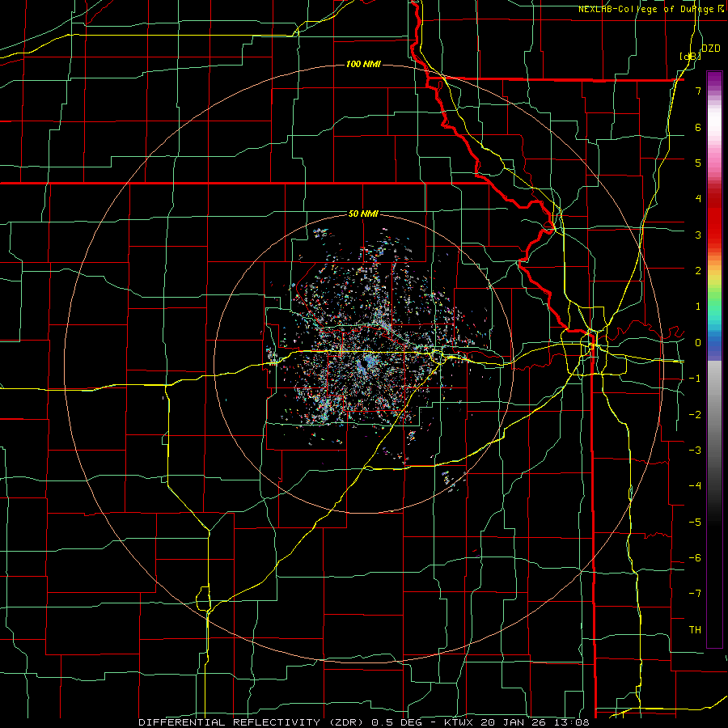
Task: Click the -5 value on the color scale
Action: pos(695,522)
